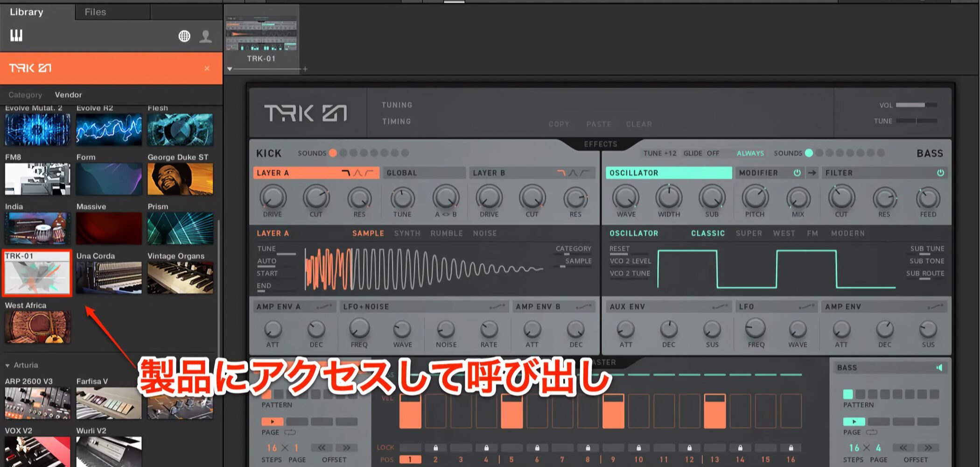980x467 pixels.
Task: Select the SYNTH engine for Layer A
Action: [407, 233]
